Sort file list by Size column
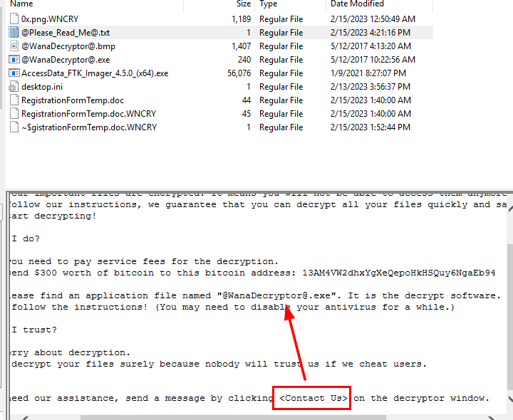This screenshot has width=513, height=420. (x=244, y=4)
